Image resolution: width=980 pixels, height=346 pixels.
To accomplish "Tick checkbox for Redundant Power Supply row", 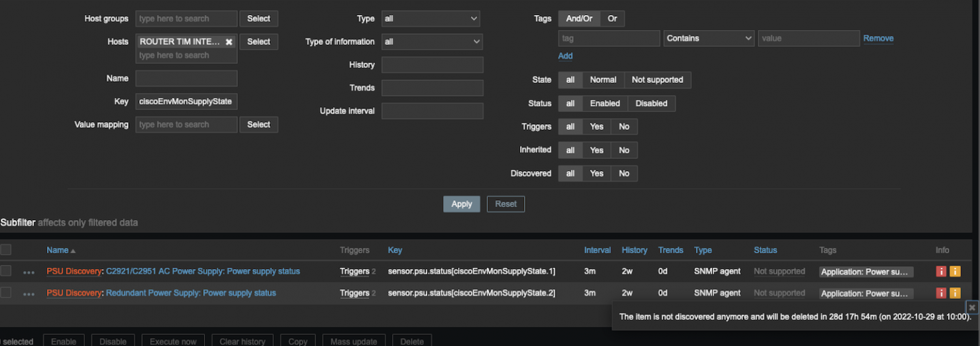I will coord(5,293).
